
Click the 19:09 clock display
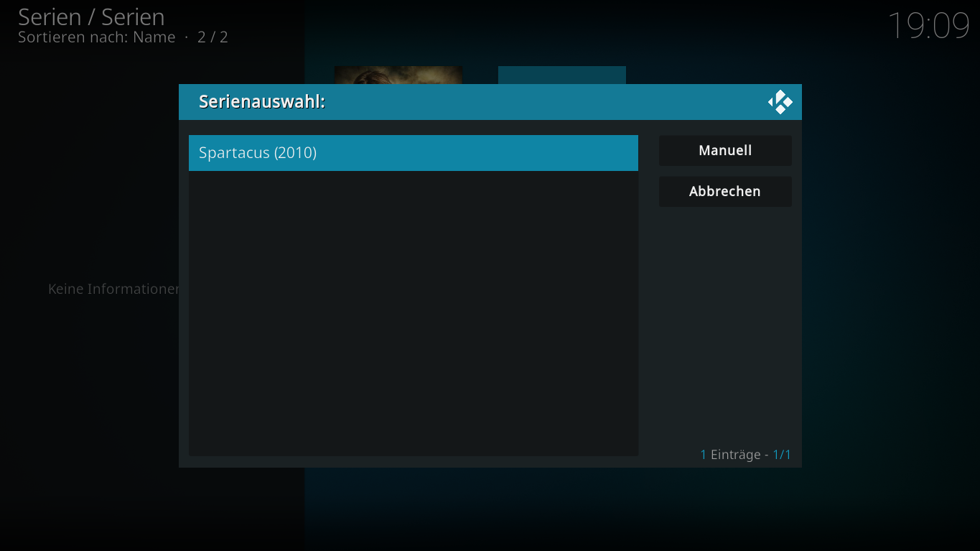click(929, 26)
